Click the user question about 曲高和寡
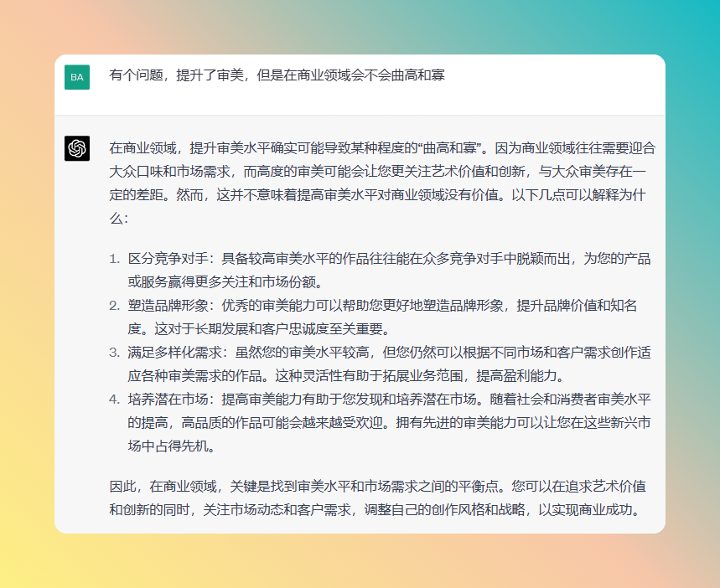The height and width of the screenshot is (588, 720). coord(277,75)
